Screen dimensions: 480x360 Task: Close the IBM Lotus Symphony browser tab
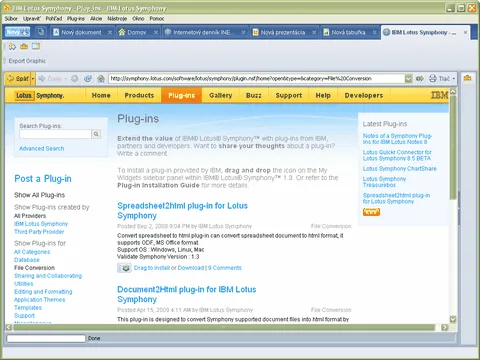coord(465,32)
